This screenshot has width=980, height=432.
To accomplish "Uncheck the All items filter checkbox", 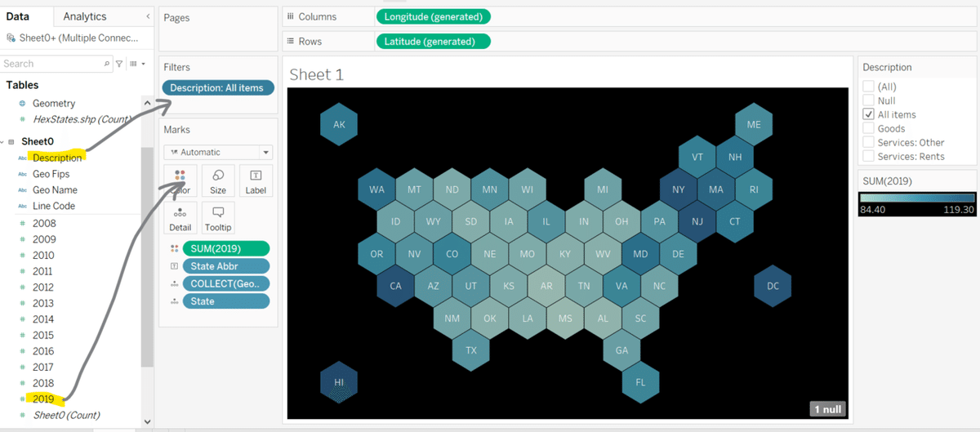I will click(869, 114).
